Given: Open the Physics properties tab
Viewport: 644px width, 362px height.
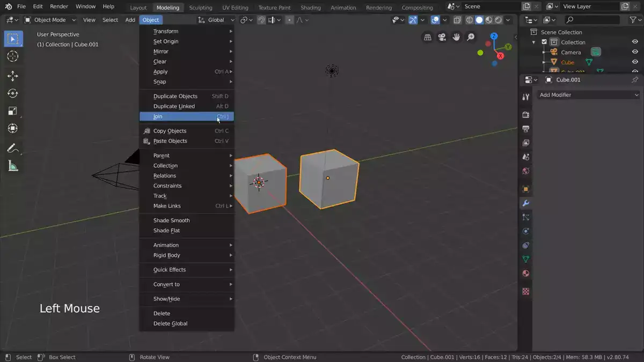Looking at the screenshot, I should 526,231.
